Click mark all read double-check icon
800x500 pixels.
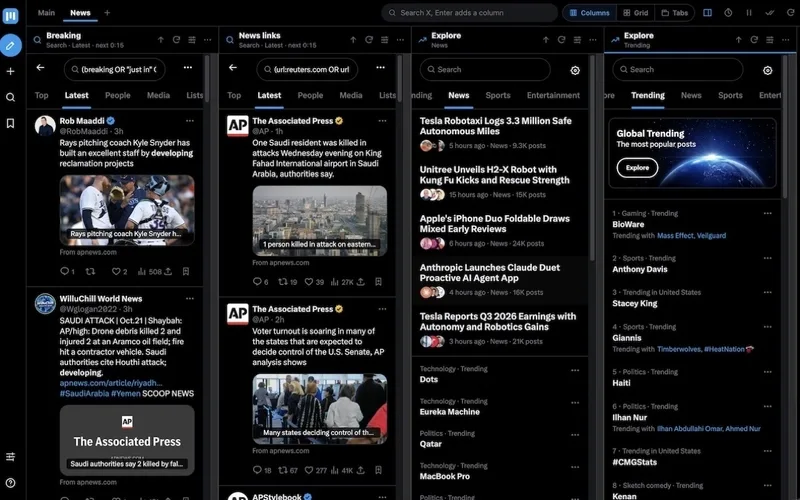[x=770, y=13]
